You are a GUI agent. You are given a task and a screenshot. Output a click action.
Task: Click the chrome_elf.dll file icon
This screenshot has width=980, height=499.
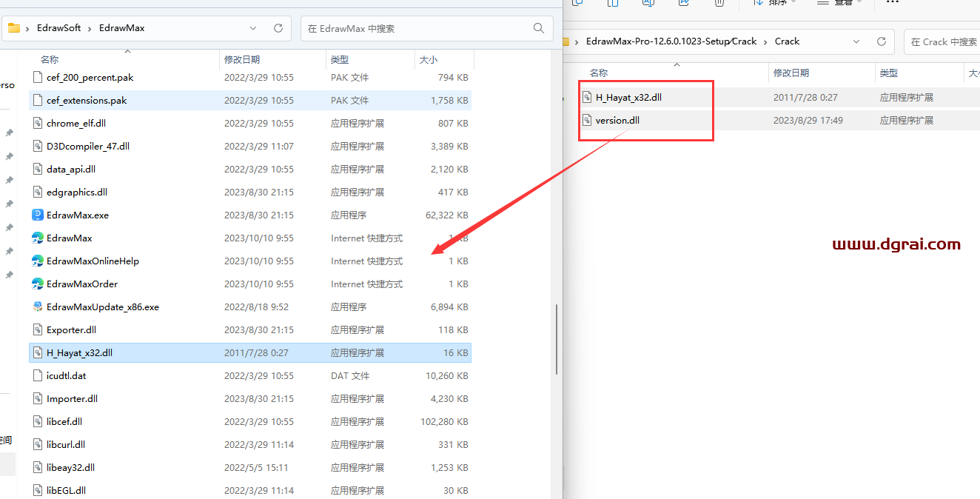point(38,124)
